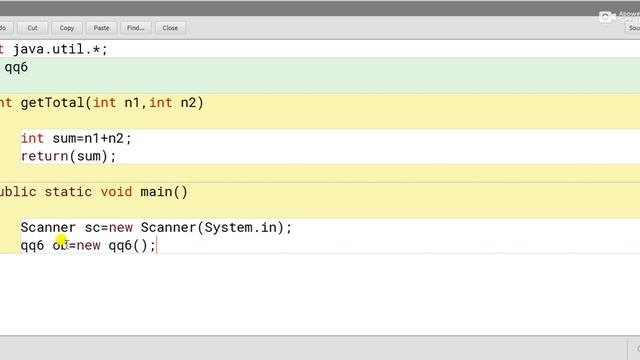
Task: Click the Copy button
Action: point(67,28)
